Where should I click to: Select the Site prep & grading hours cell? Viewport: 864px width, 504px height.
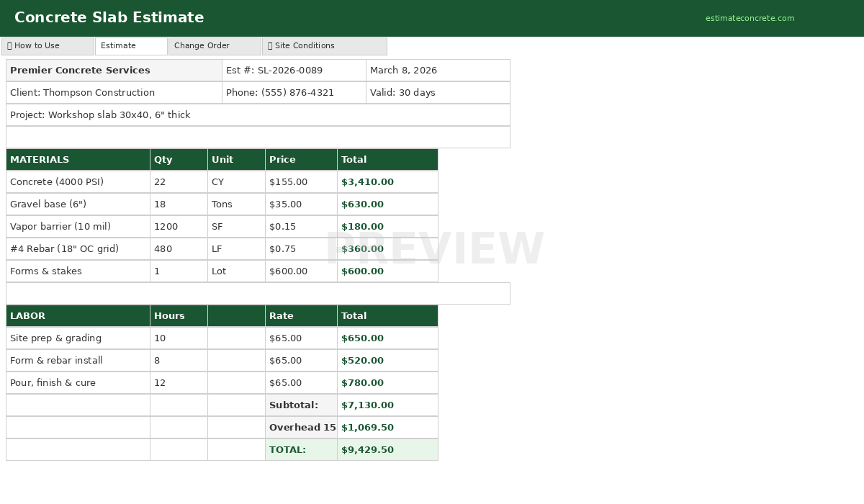pos(179,338)
